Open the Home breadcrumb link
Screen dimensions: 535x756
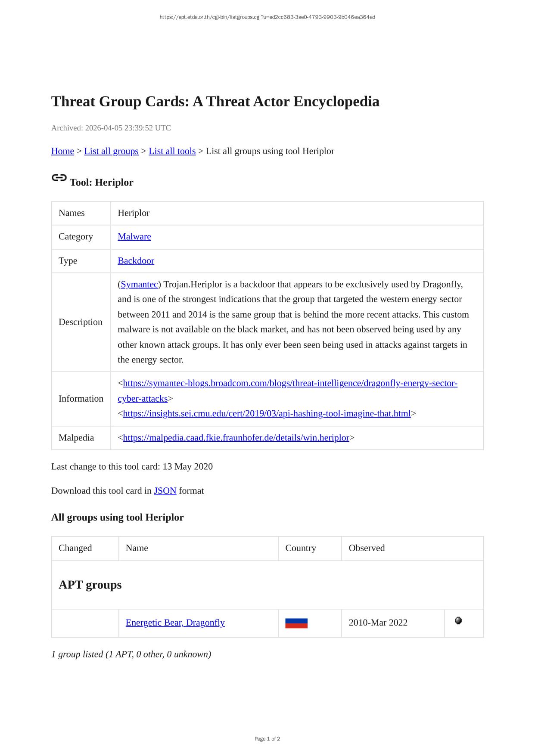62,151
